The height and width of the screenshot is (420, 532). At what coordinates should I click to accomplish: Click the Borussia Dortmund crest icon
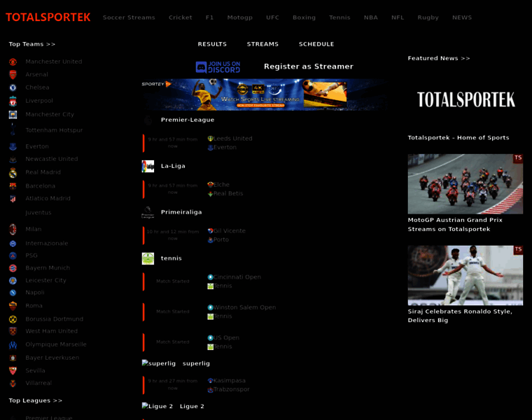coord(13,319)
